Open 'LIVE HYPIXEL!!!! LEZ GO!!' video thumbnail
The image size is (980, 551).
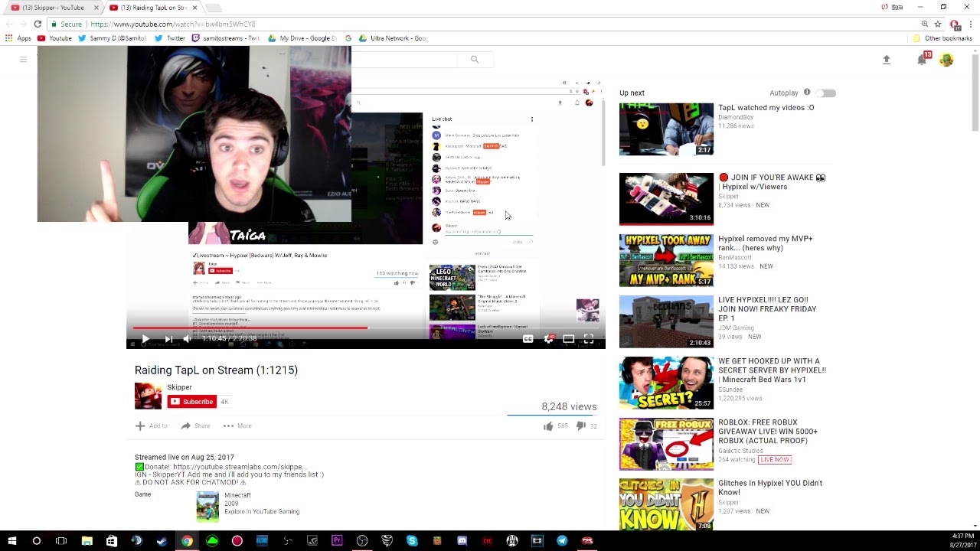pyautogui.click(x=666, y=322)
